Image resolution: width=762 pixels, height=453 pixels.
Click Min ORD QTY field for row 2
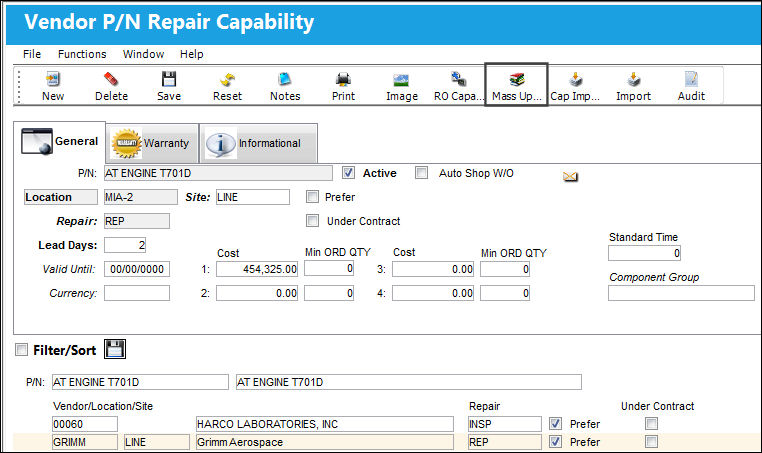(x=329, y=293)
